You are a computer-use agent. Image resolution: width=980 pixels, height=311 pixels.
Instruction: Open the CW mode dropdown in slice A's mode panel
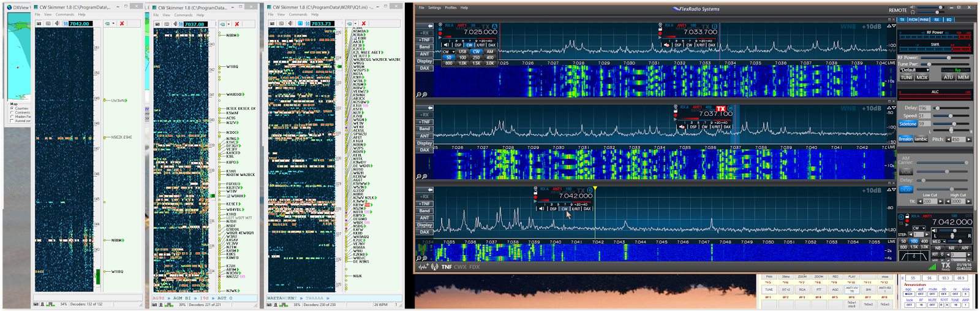(x=449, y=52)
